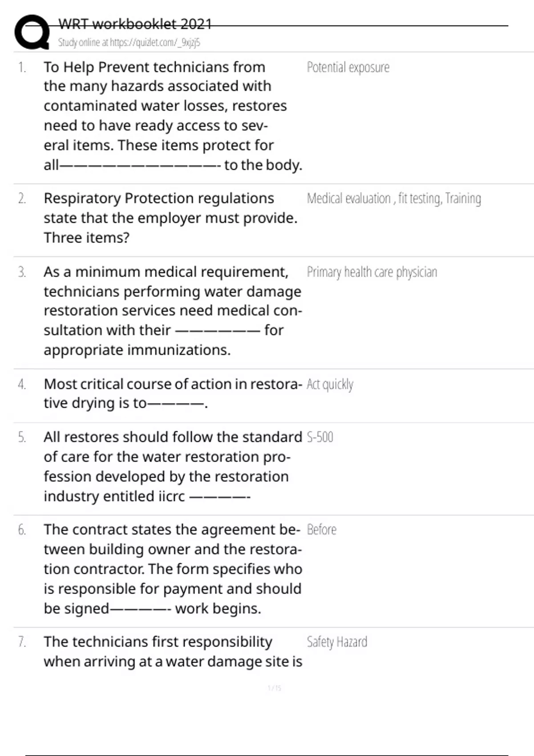Viewport: 534px width, 756px height.
Task: Select the 'S-500' answer
Action: coord(320,437)
